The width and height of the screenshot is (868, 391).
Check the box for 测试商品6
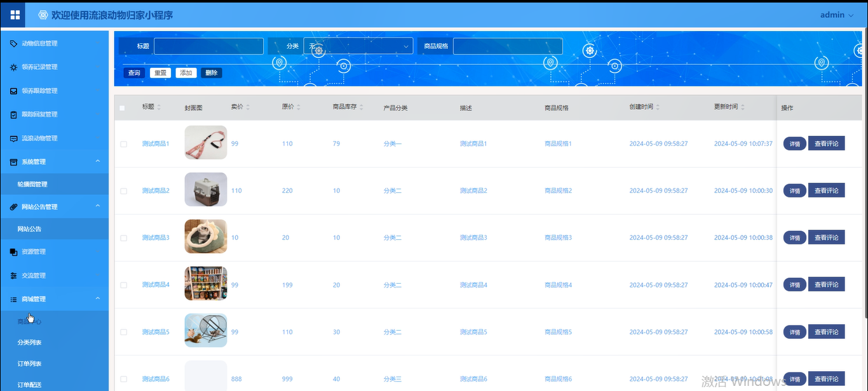tap(124, 379)
